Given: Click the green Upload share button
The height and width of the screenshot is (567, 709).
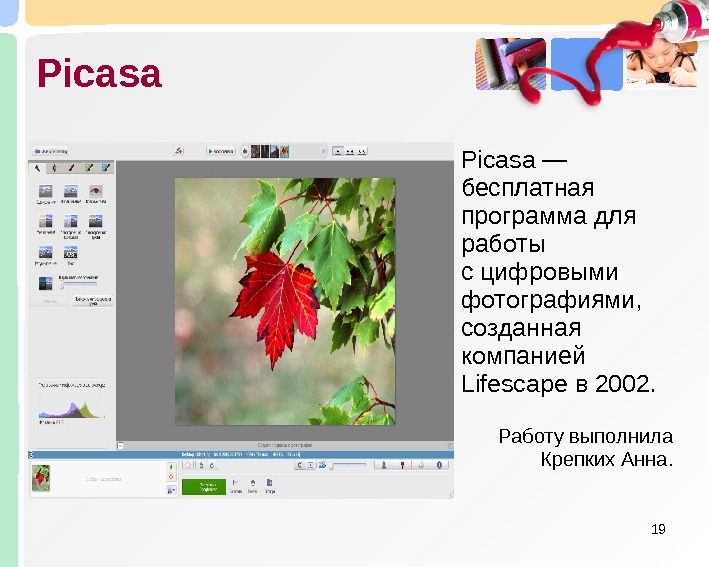Looking at the screenshot, I should pos(204,487).
